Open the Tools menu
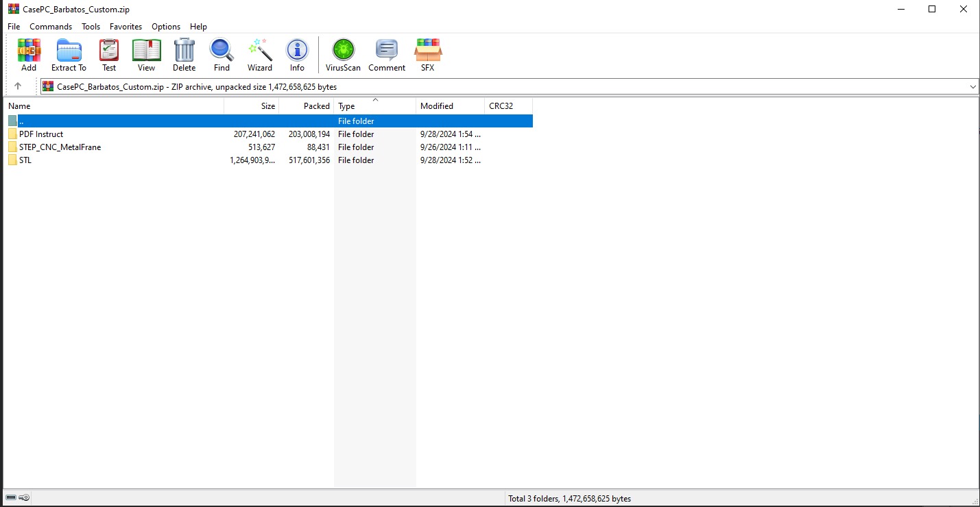980x507 pixels. pos(91,27)
